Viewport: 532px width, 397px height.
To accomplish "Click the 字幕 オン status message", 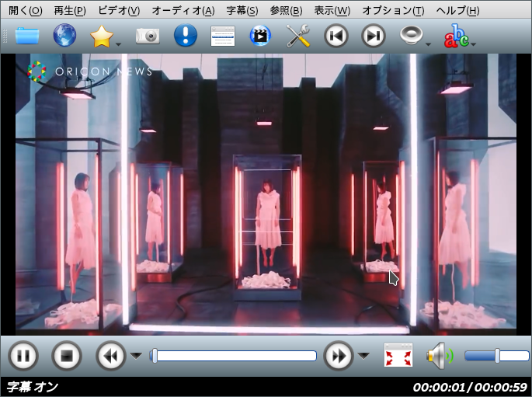I will point(33,387).
